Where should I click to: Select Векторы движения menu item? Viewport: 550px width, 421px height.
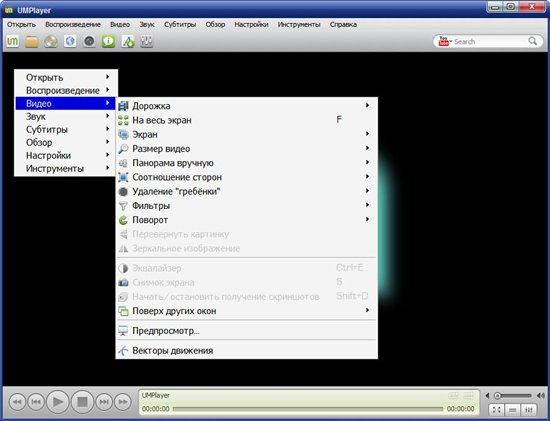247,350
